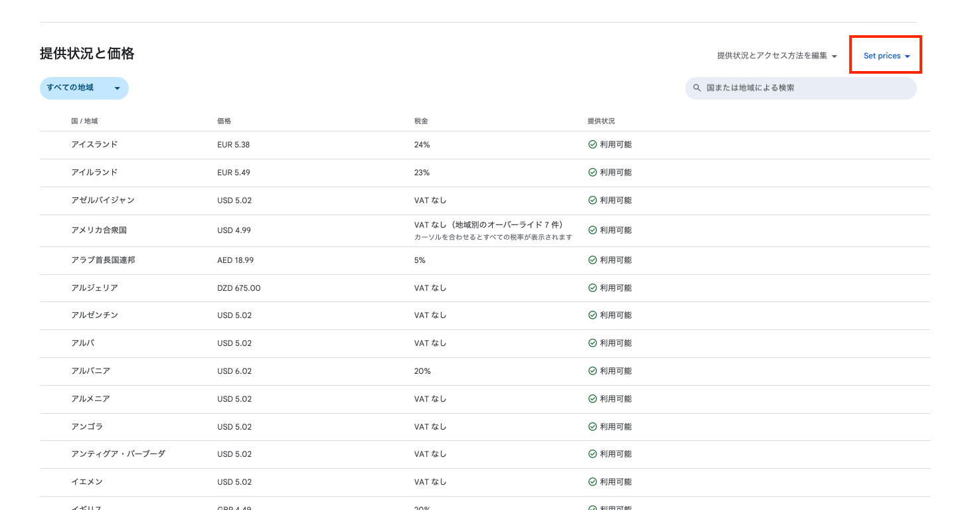The width and height of the screenshot is (980, 510).
Task: Click the AED 18.99 price
Action: click(x=236, y=260)
